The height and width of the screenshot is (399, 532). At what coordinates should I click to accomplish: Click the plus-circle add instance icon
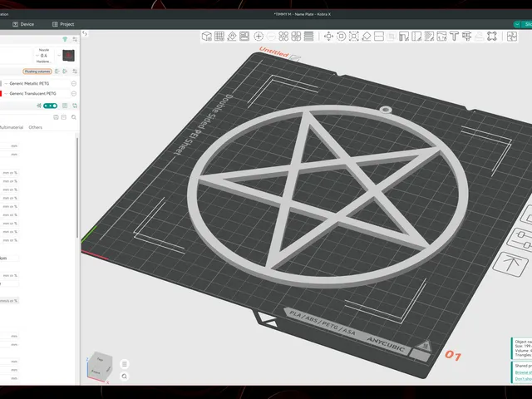pos(259,37)
